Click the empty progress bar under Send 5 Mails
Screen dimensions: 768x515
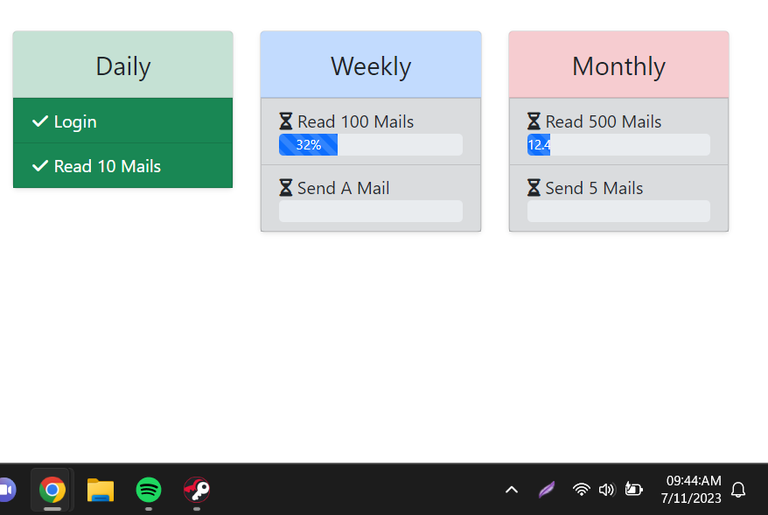click(619, 211)
